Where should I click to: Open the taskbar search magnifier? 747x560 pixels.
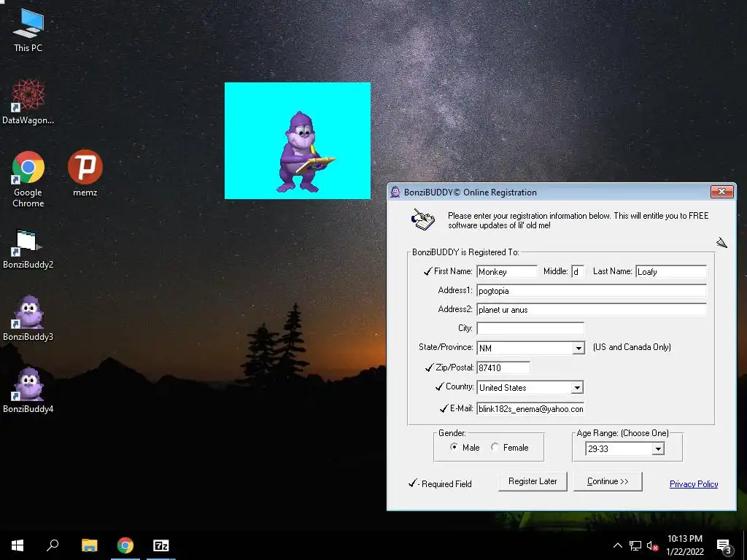pos(53,545)
